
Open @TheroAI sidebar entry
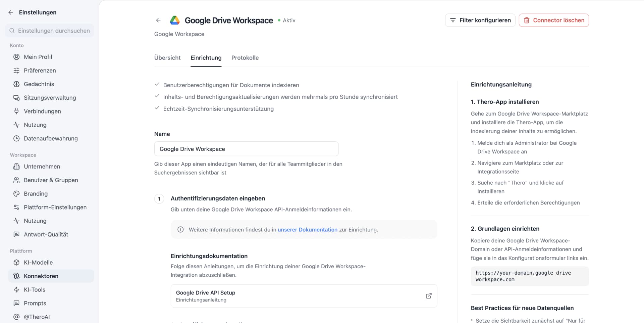pyautogui.click(x=51, y=317)
